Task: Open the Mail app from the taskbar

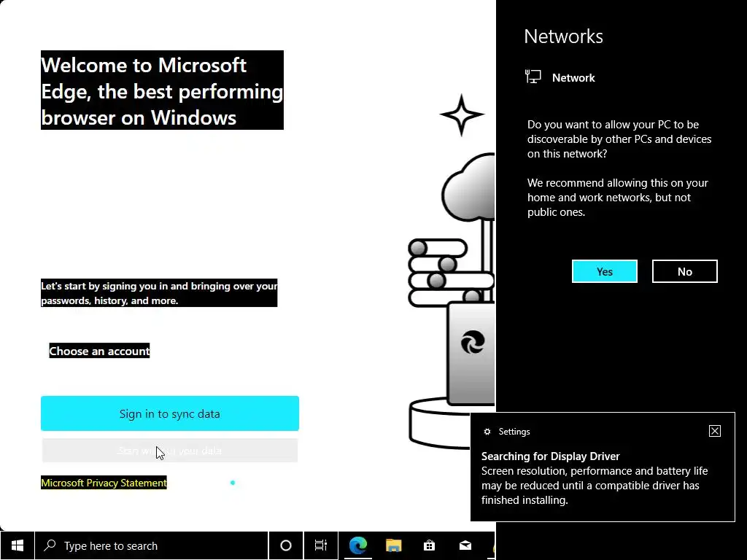Action: coord(465,545)
